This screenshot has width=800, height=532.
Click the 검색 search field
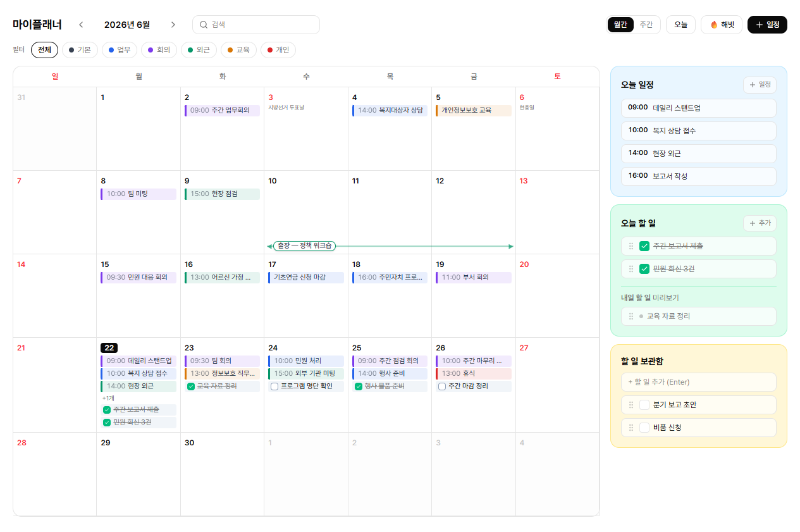[x=256, y=25]
